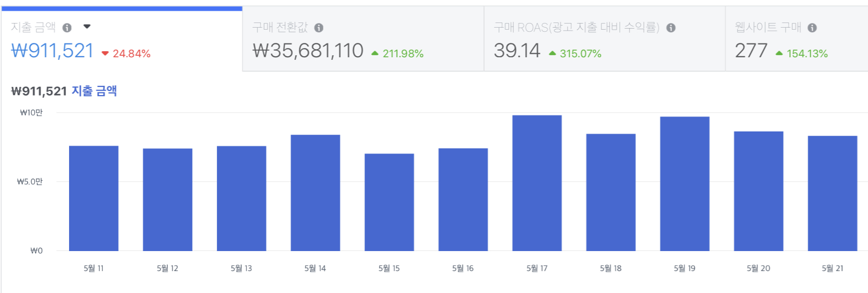Viewport: 868px width, 293px height.
Task: Click the ₩10만 axis label
Action: [31, 112]
